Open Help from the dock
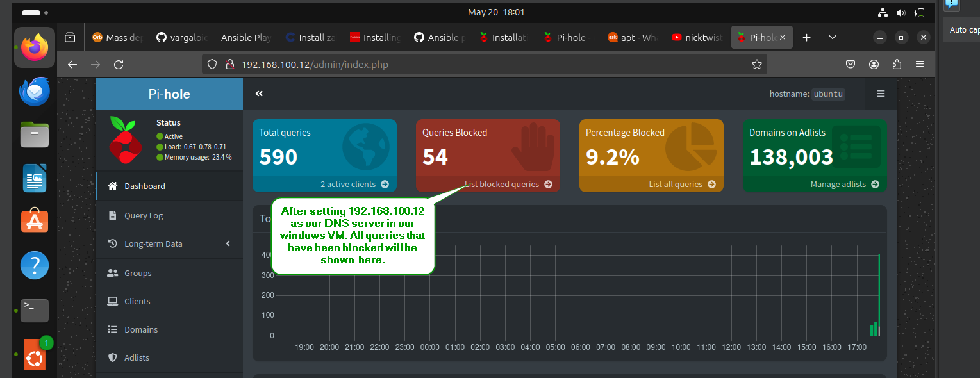The width and height of the screenshot is (980, 378). pos(35,265)
